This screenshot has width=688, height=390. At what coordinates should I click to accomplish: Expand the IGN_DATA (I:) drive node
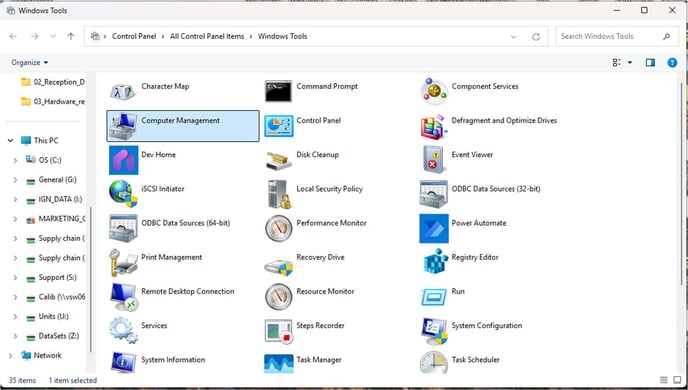click(x=15, y=200)
